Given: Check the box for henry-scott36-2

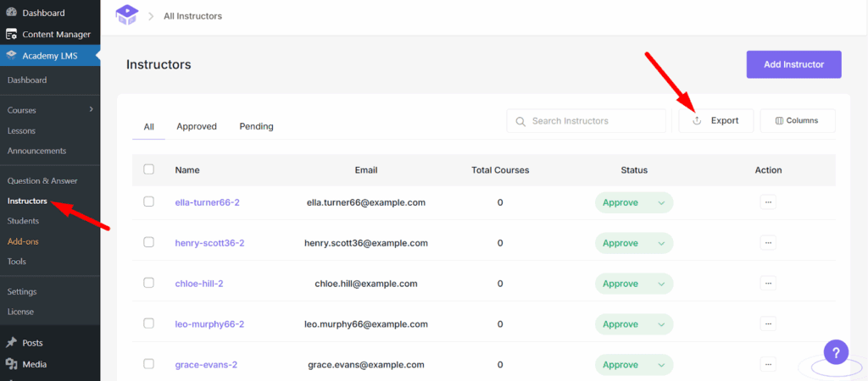Looking at the screenshot, I should [149, 243].
